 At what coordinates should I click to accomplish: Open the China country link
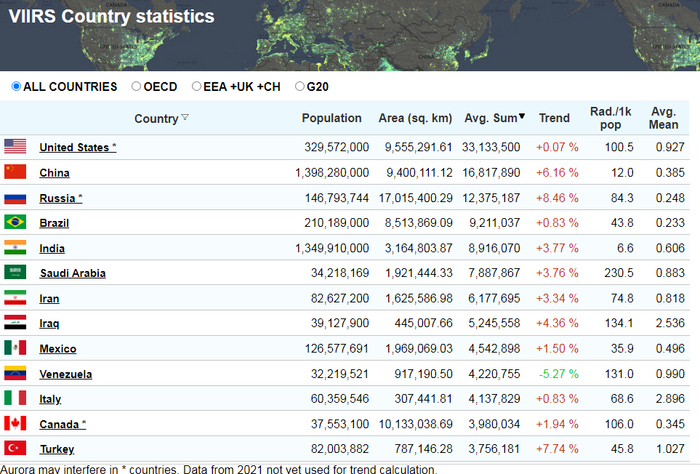click(54, 173)
